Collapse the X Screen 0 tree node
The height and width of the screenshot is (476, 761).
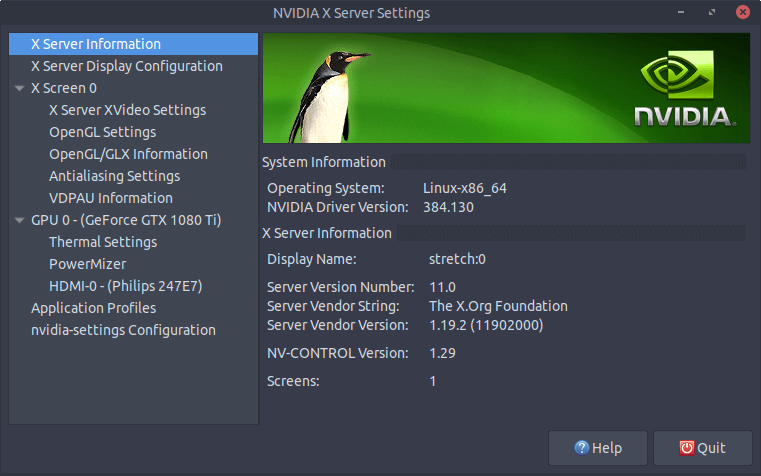[x=20, y=88]
